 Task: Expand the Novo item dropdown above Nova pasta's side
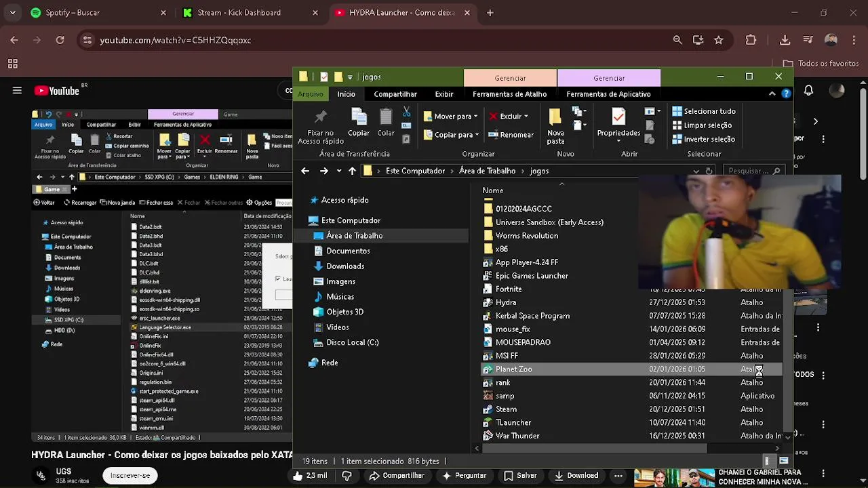coord(578,111)
